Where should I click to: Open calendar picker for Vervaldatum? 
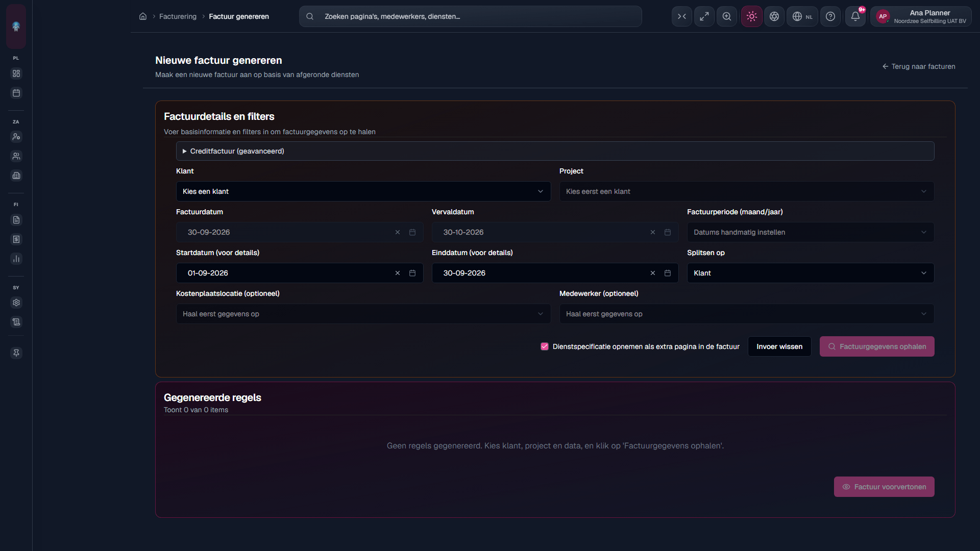pos(668,232)
